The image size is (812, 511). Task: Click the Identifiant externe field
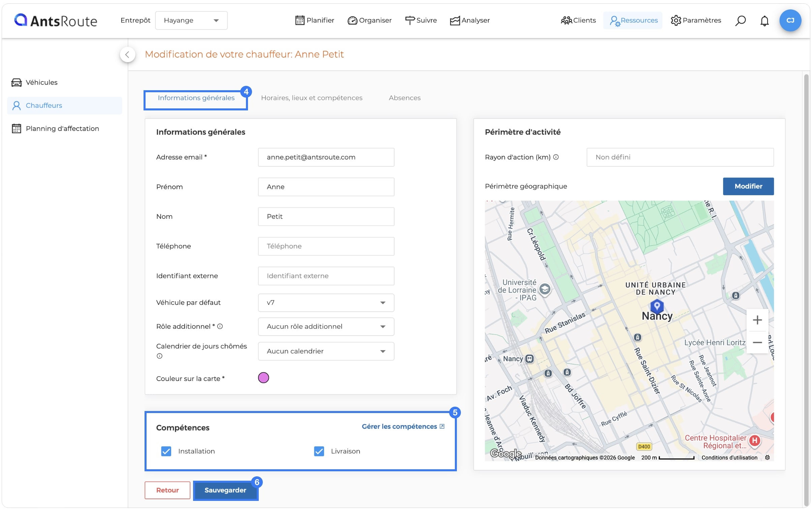[326, 276]
